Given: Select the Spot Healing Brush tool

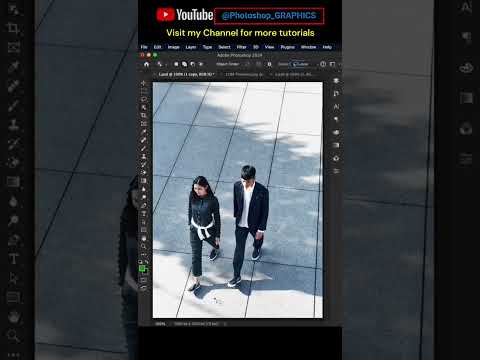Looking at the screenshot, I should coord(144,140).
